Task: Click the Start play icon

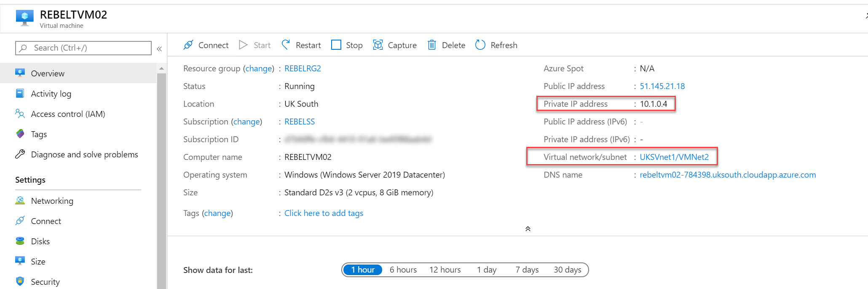Action: 243,45
